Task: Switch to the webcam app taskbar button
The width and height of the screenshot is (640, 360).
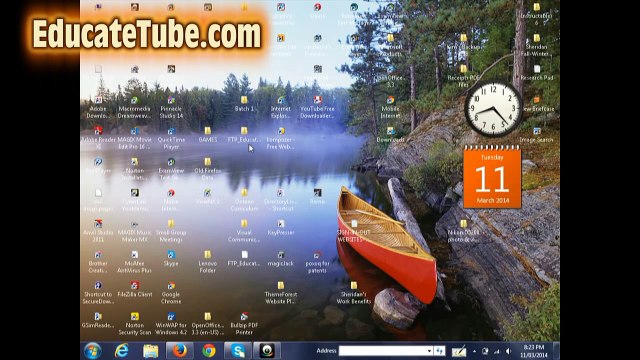Action: point(267,351)
